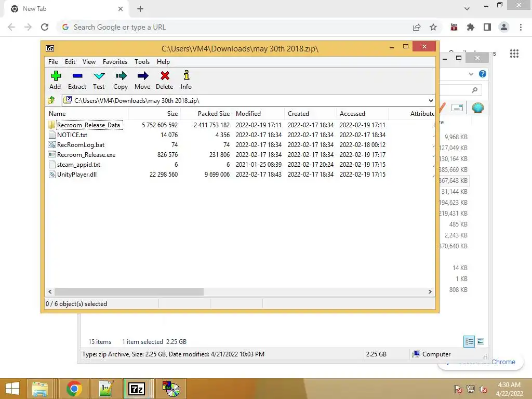Open Chrome tab search chevron

[467, 9]
